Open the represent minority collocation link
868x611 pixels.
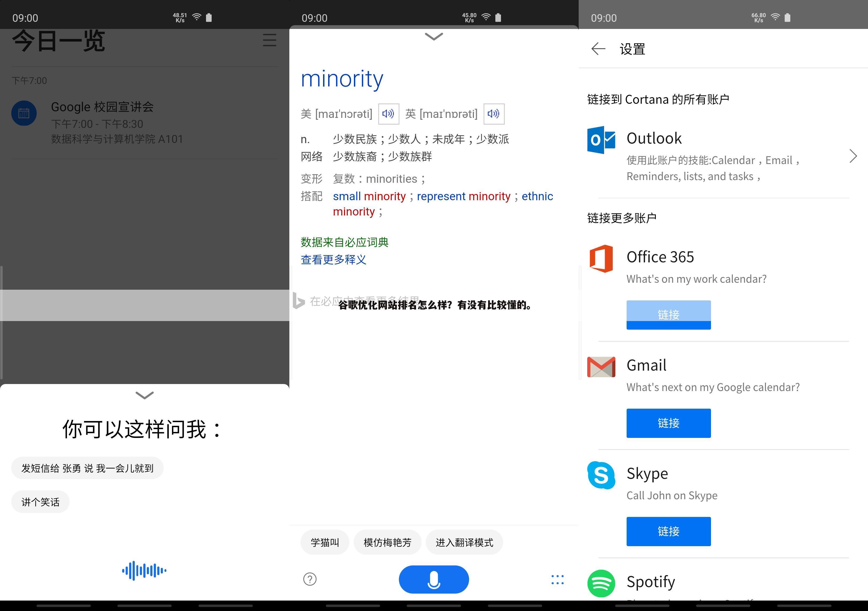(463, 196)
